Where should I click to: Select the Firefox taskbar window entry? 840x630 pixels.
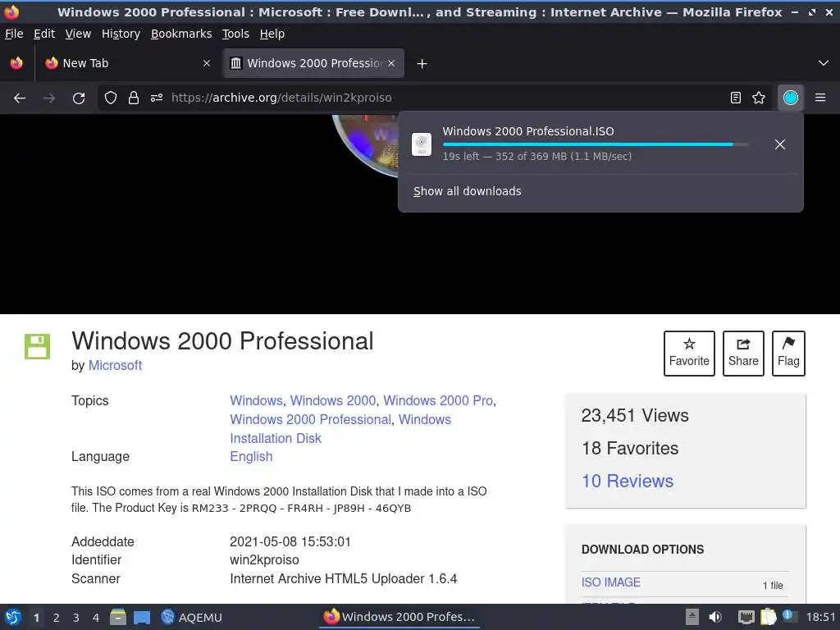pyautogui.click(x=399, y=617)
